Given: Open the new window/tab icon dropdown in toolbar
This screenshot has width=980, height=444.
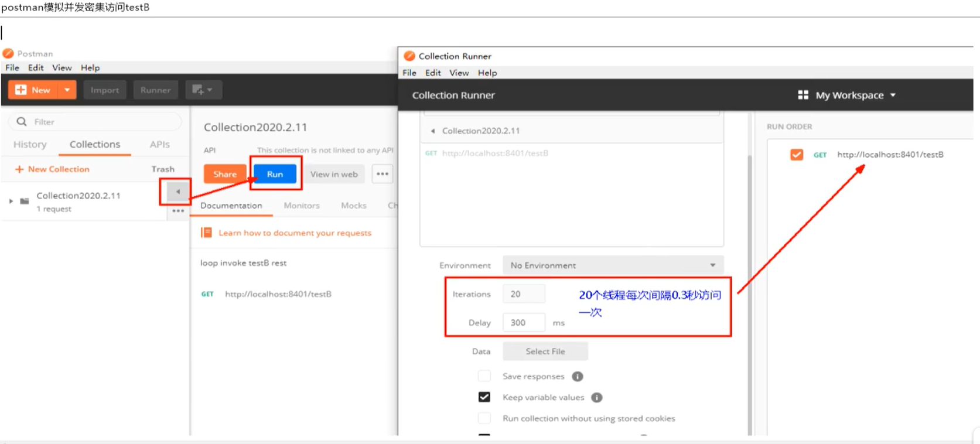Looking at the screenshot, I should (203, 90).
